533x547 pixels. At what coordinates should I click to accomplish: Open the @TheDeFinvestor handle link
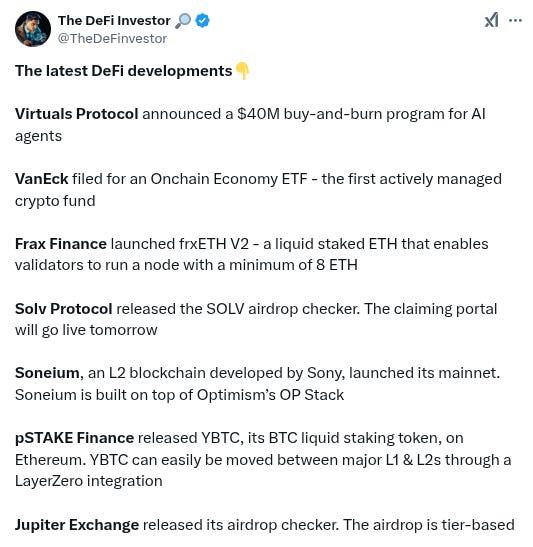point(112,39)
